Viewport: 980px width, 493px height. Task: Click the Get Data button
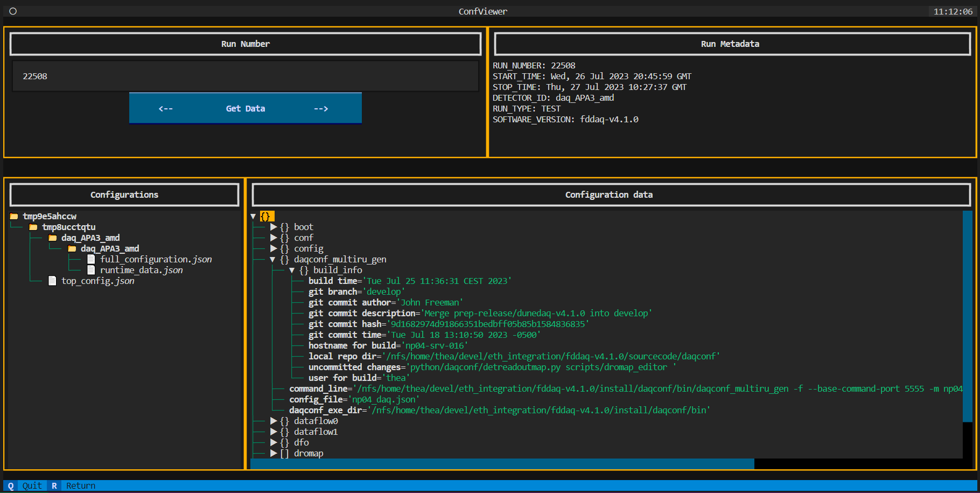246,108
